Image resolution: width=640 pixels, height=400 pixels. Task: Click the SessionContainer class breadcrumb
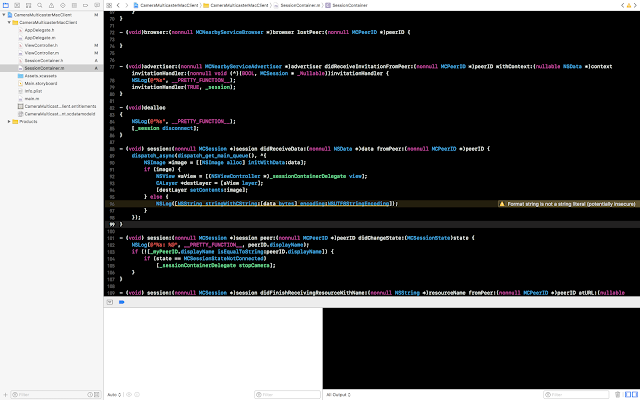tap(347, 5)
